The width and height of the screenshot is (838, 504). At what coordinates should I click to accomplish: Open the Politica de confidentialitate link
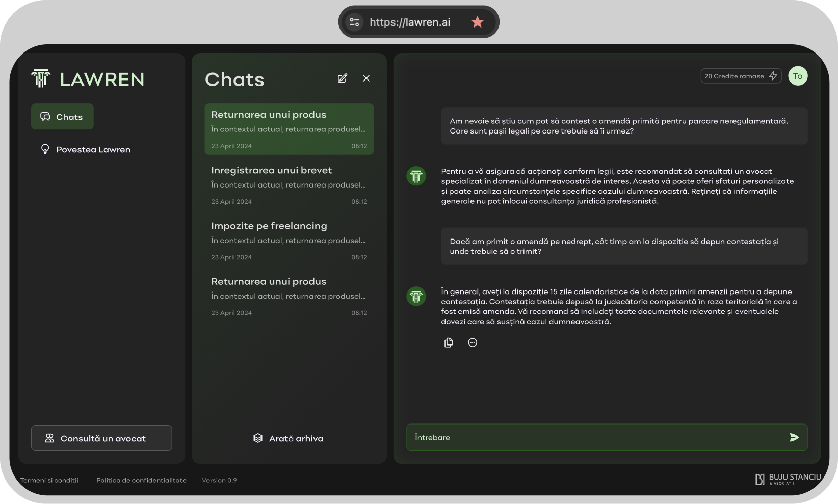coord(142,480)
